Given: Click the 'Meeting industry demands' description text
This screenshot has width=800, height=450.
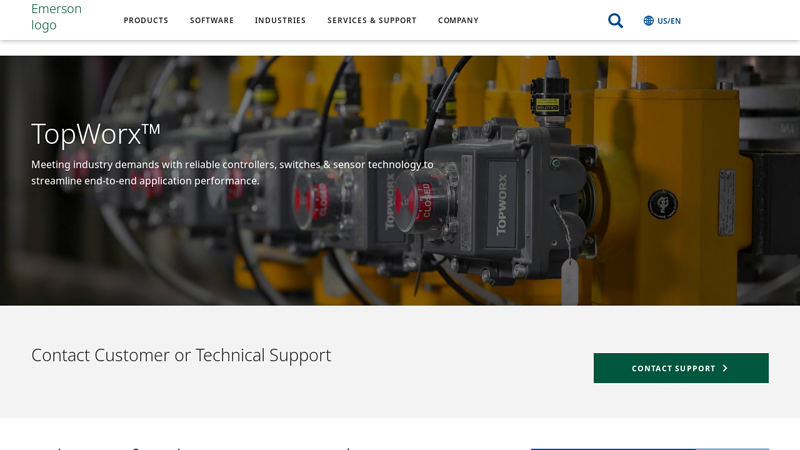Looking at the screenshot, I should [x=232, y=172].
